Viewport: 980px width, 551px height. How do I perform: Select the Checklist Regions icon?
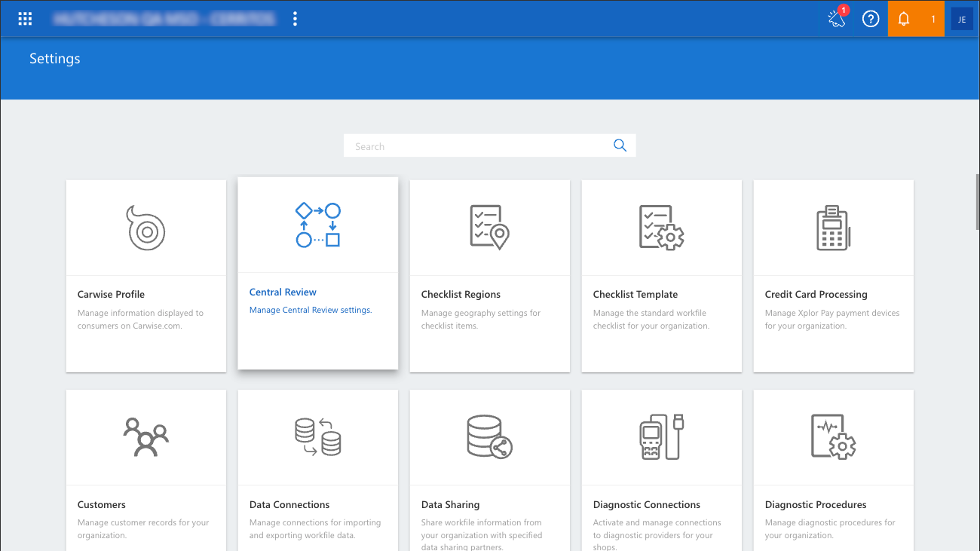tap(490, 227)
